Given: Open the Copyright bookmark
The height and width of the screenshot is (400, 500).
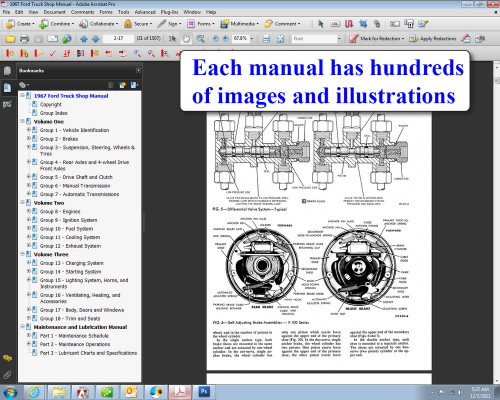Looking at the screenshot, I should click(51, 104).
